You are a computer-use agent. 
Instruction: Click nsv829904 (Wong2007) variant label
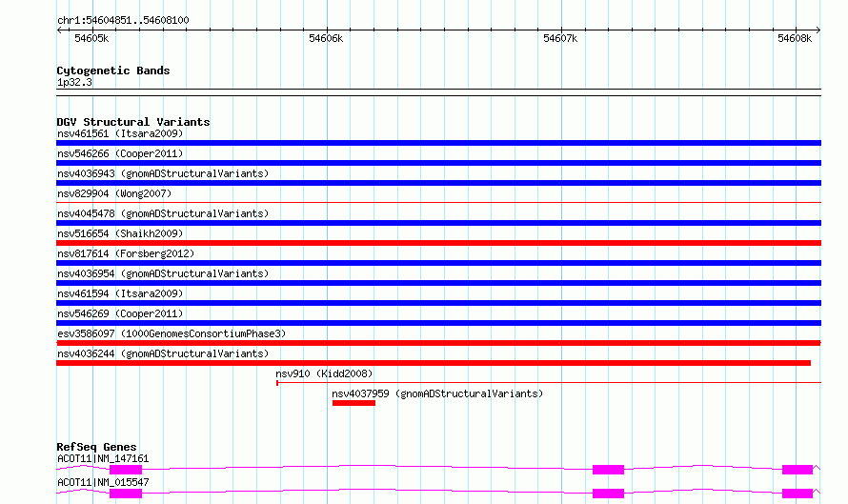(114, 193)
